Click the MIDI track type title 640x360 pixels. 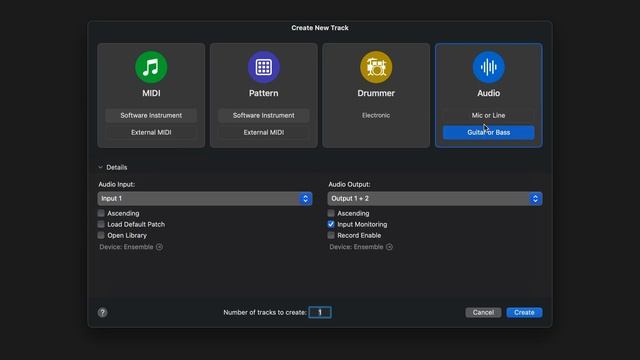151,93
